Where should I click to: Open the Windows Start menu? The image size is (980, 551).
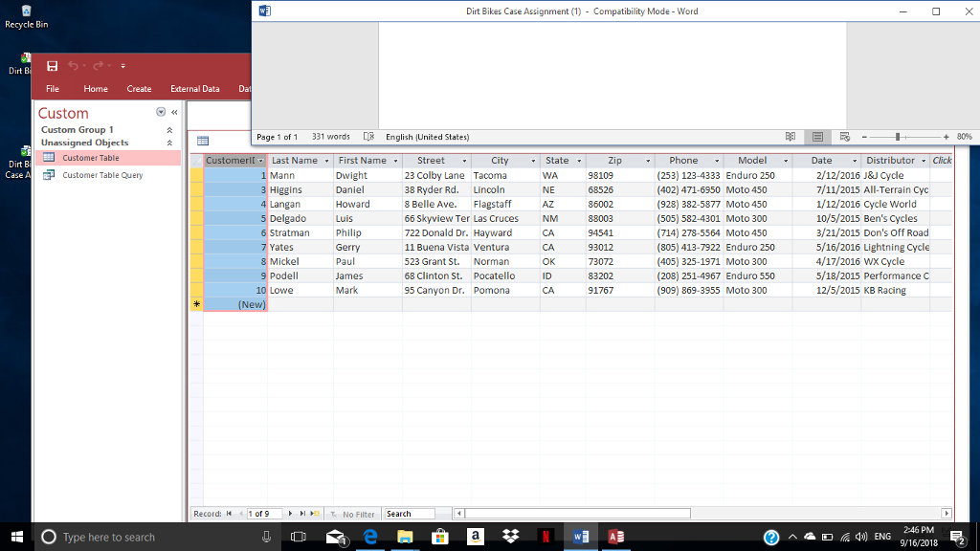tap(17, 537)
